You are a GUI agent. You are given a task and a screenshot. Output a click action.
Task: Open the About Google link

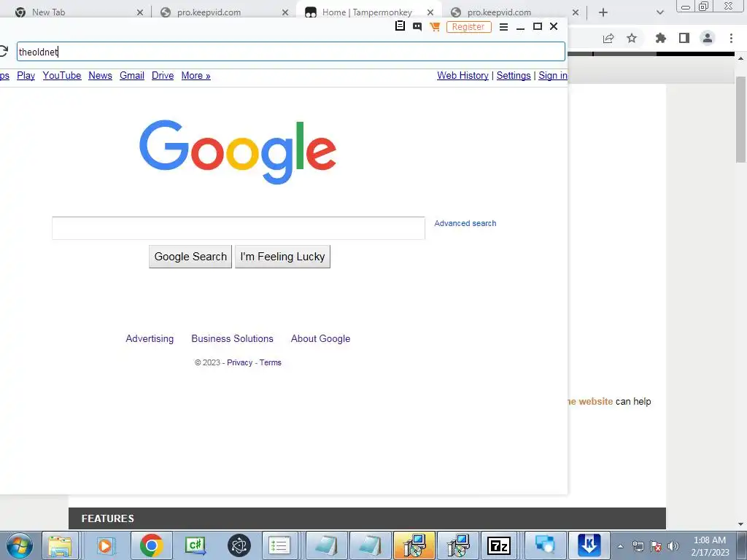point(321,338)
